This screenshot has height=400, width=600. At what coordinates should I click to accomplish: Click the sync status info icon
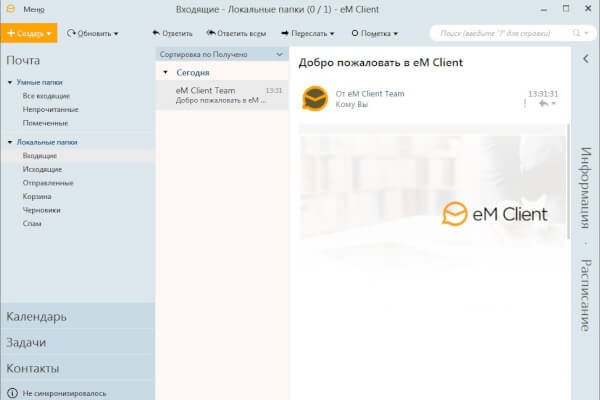coord(12,393)
